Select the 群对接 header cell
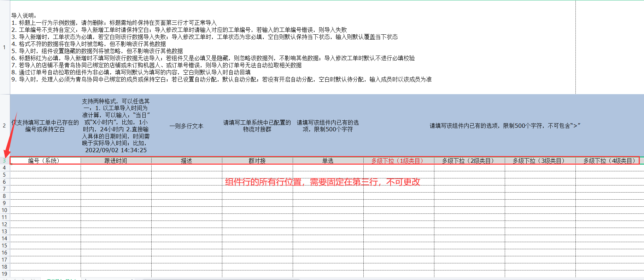The image size is (644, 280). click(x=257, y=161)
